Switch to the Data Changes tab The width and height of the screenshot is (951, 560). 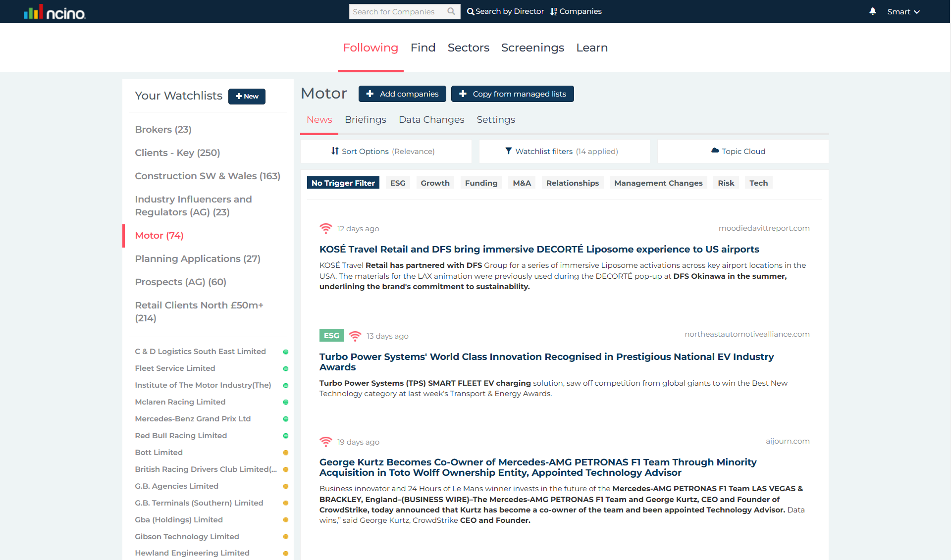pos(431,119)
